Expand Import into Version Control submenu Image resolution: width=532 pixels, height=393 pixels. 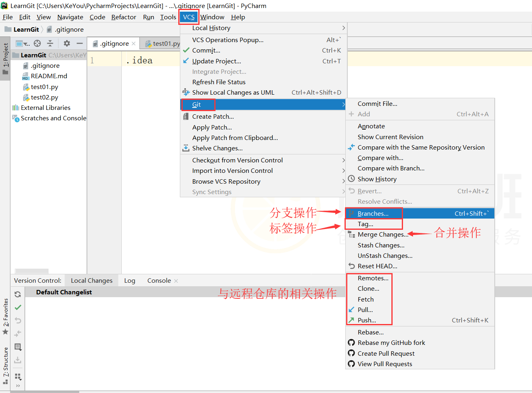point(264,171)
